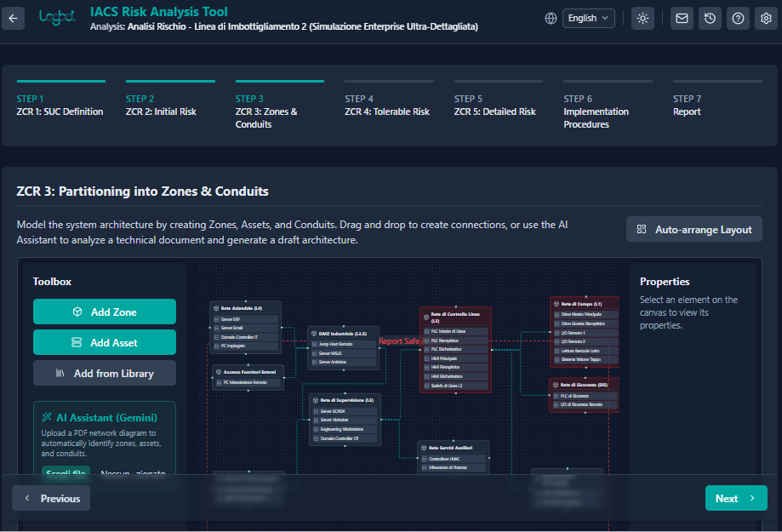Click the Add Asset button

105,342
